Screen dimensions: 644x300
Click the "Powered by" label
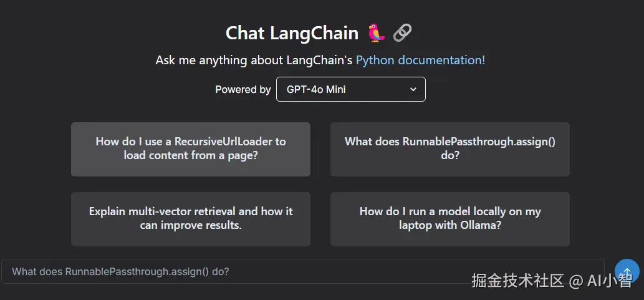click(243, 89)
